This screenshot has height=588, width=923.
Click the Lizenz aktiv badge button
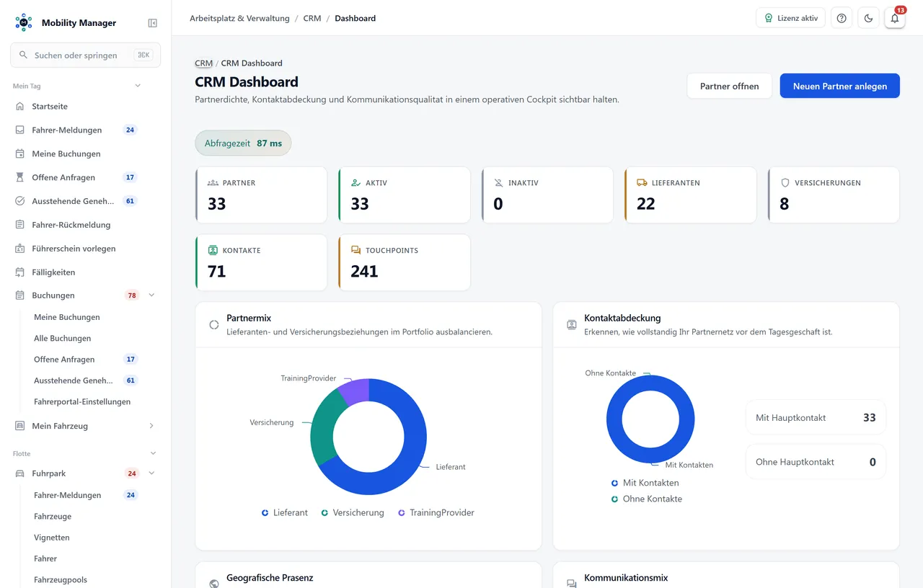coord(790,18)
